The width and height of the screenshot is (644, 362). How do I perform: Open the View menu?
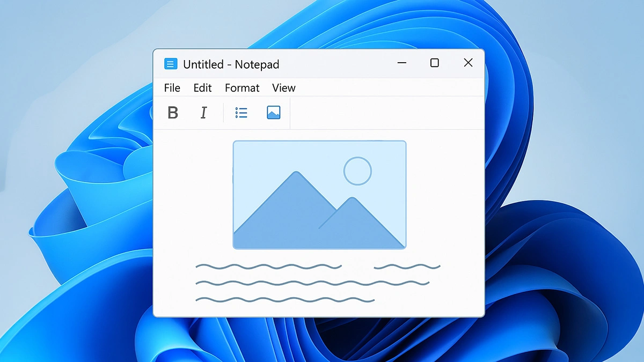(x=284, y=88)
